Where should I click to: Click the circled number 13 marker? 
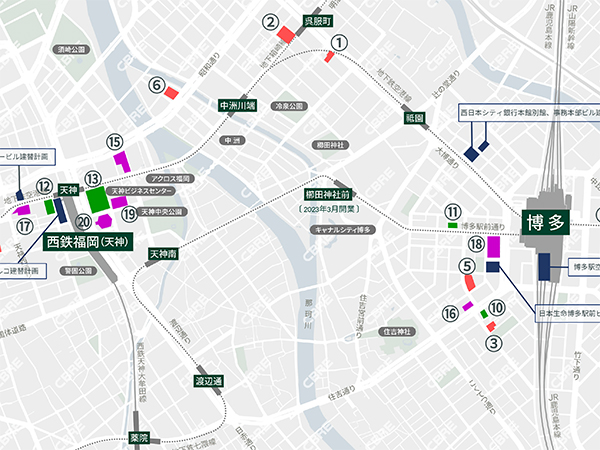point(93,178)
